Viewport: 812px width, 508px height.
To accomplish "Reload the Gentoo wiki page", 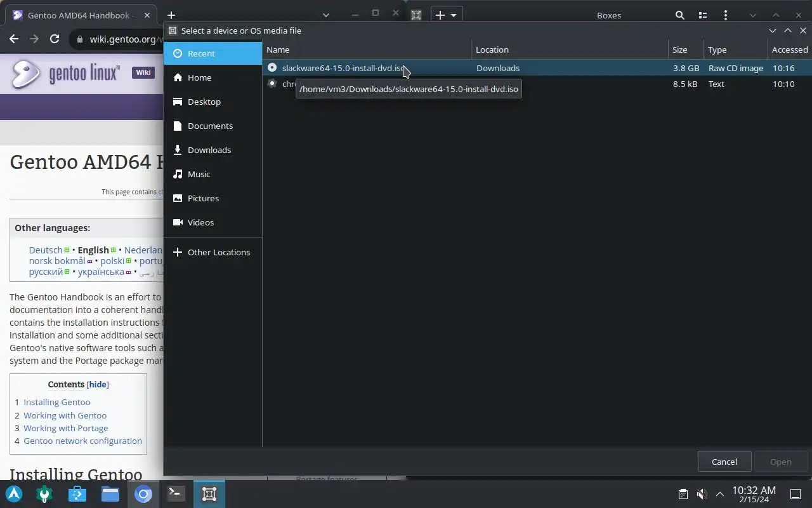I will click(55, 39).
